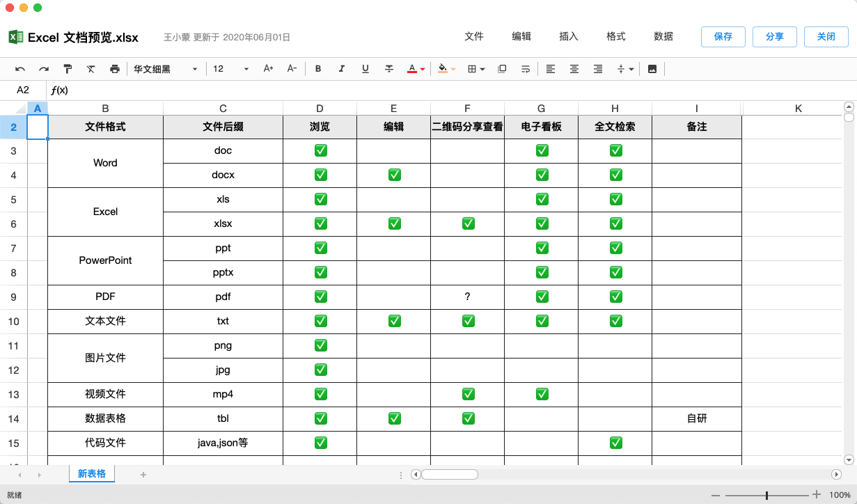This screenshot has height=504, width=857.
Task: Toggle strikethrough formatting
Action: coord(389,69)
